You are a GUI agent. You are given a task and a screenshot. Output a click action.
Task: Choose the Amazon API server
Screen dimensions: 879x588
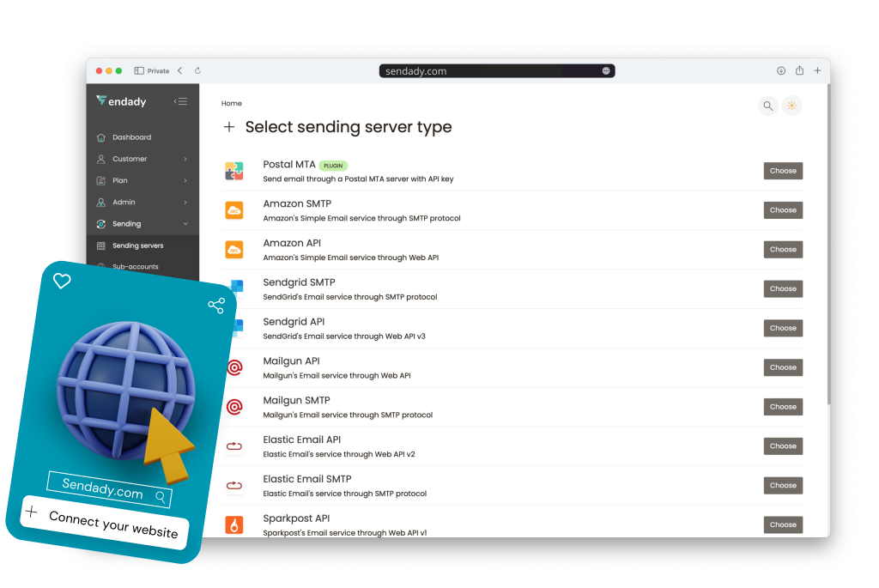[783, 250]
